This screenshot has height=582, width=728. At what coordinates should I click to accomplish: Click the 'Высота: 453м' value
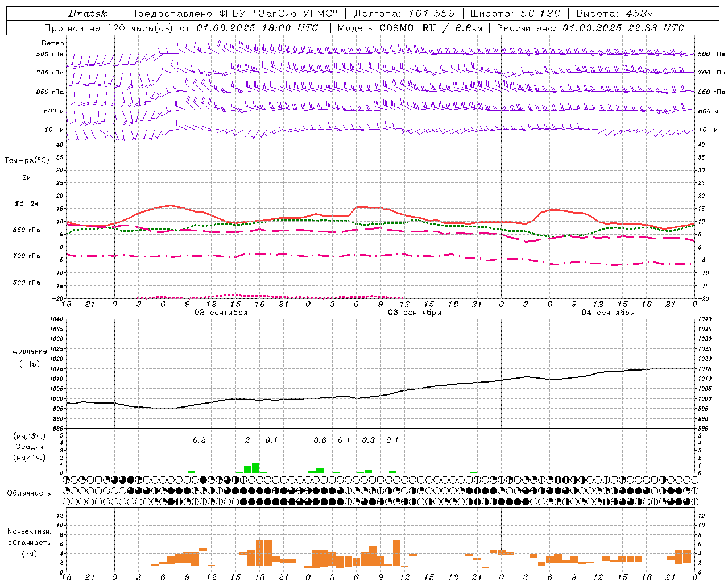point(615,13)
